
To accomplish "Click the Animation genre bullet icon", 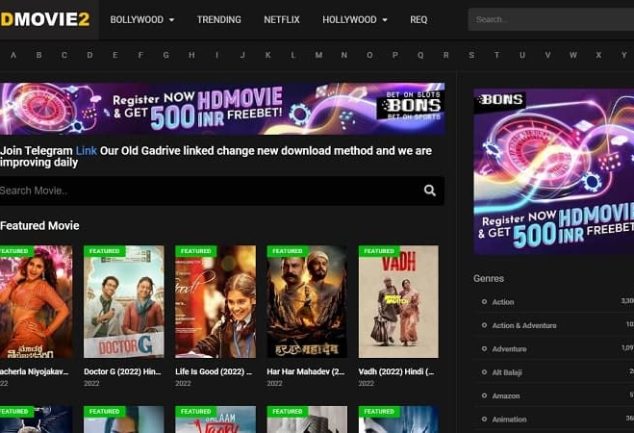I will tap(484, 419).
